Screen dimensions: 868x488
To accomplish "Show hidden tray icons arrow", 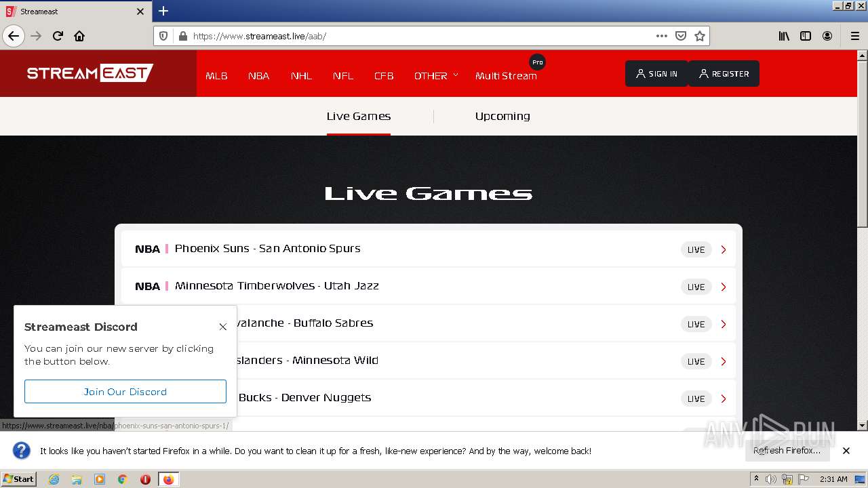I will [756, 479].
